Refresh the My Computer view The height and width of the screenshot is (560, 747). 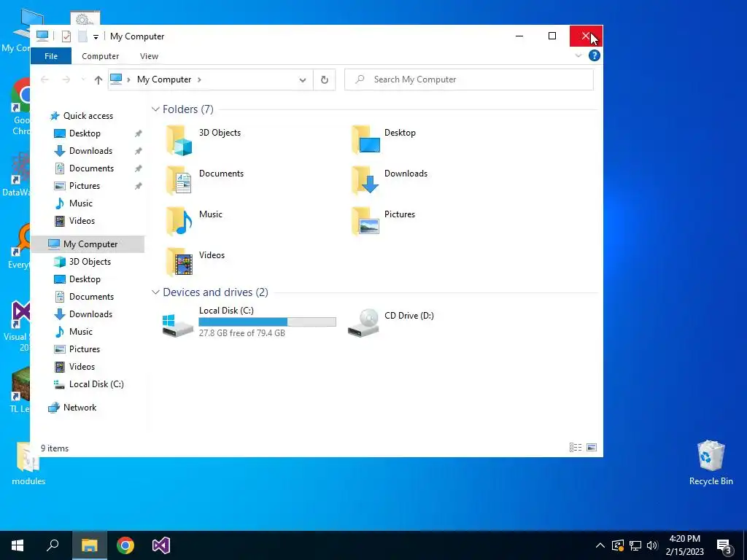(325, 79)
